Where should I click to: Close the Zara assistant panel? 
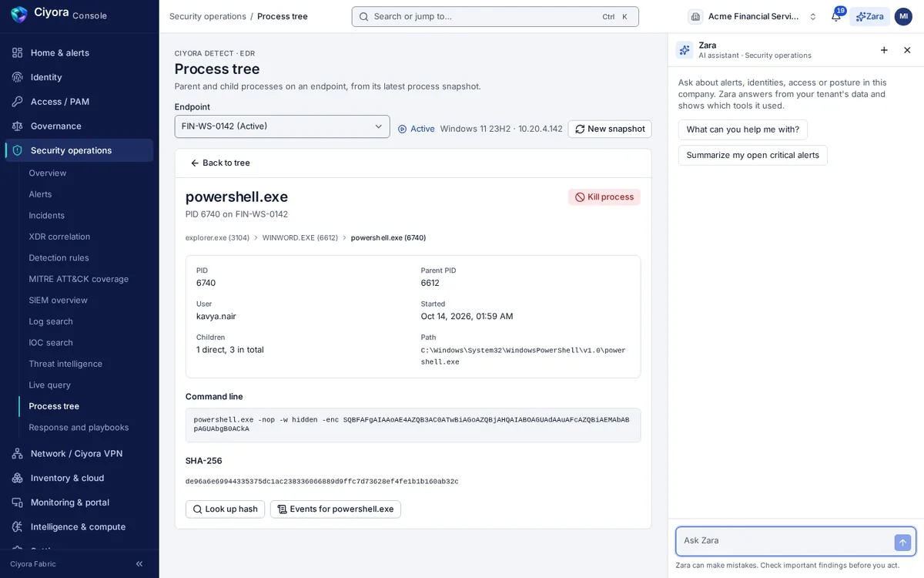(907, 50)
